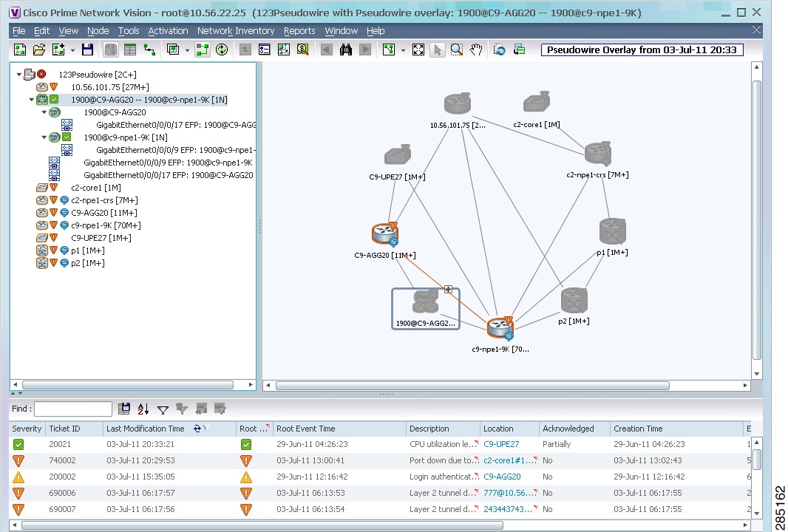Select the p1 device icon on the map

click(612, 231)
